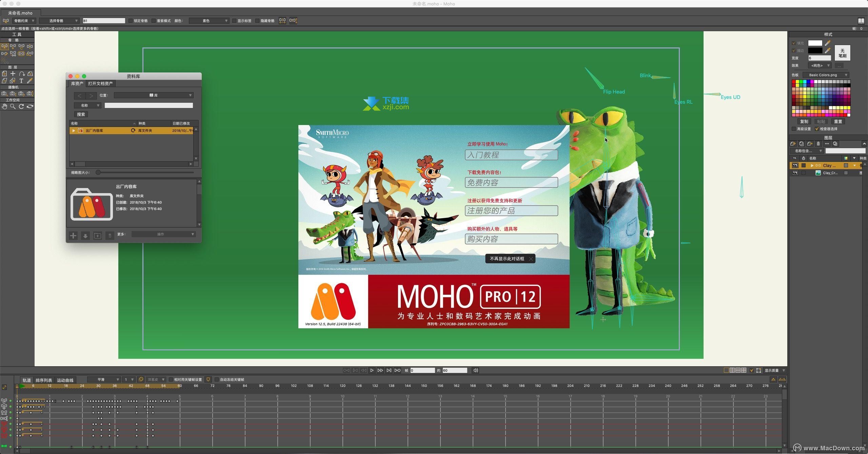The image size is (868, 454).
Task: Toggle the 高级设置 checkbox
Action: click(794, 129)
